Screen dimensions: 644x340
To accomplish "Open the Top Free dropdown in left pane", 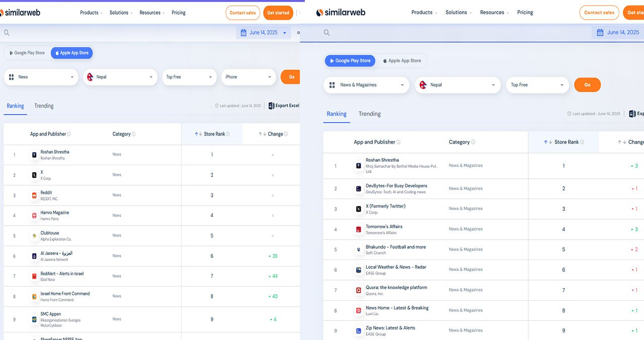I will 189,77.
